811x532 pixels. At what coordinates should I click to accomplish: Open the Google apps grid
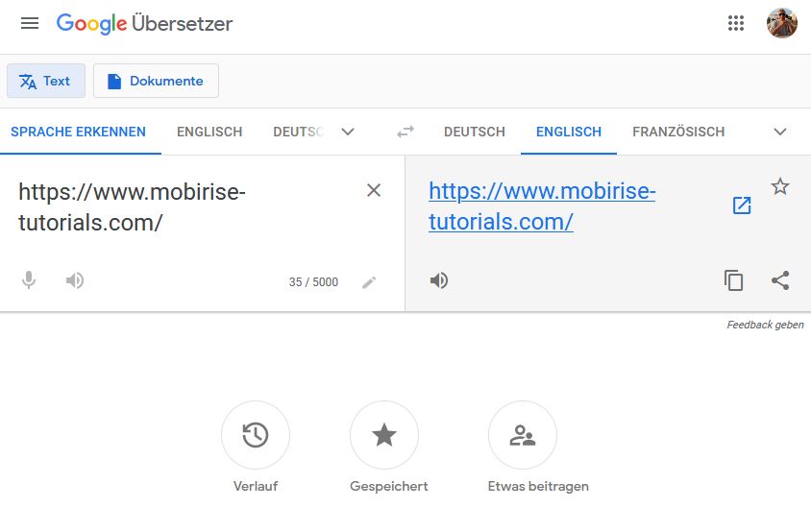pos(736,23)
